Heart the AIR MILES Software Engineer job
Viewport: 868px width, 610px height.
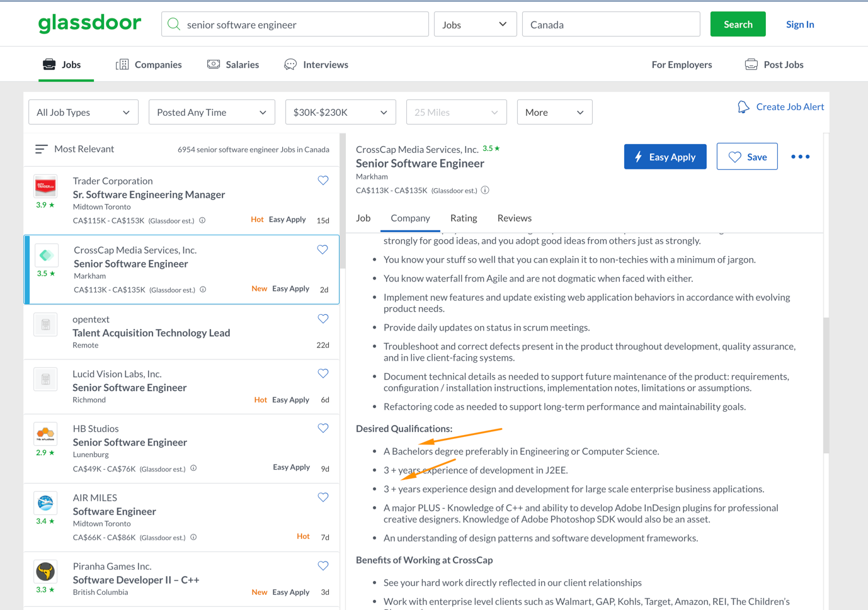323,497
